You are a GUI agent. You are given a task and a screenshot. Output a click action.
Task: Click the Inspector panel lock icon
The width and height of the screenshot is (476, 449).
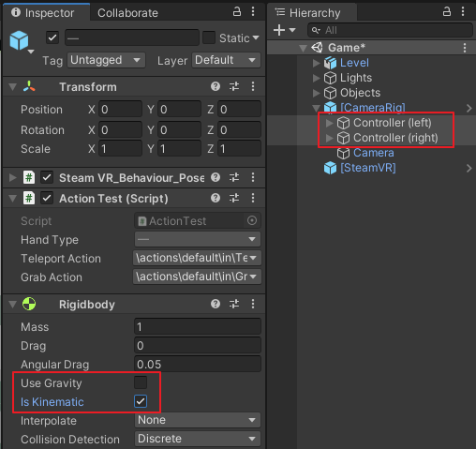[x=237, y=12]
